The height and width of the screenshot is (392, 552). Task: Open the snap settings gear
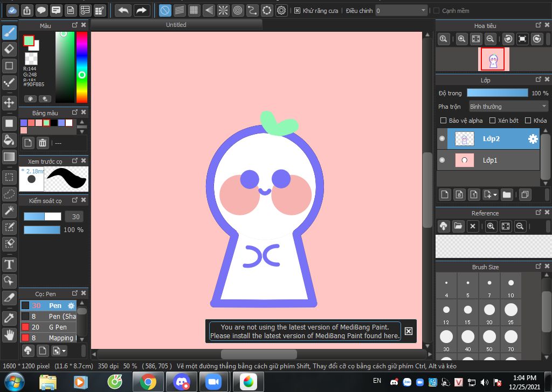281,10
